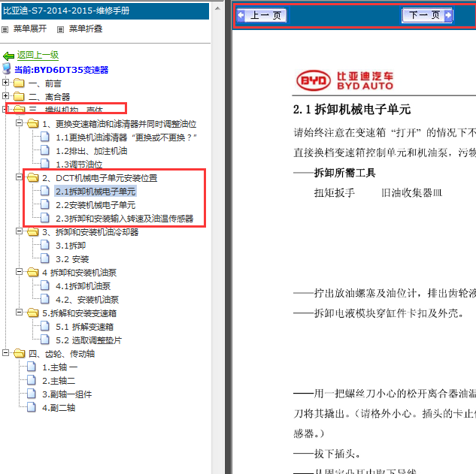Image resolution: width=476 pixels, height=474 pixels.
Task: Click the page icon of 2.3拆卸和安装输入转速及油温传感器
Action: click(x=45, y=218)
